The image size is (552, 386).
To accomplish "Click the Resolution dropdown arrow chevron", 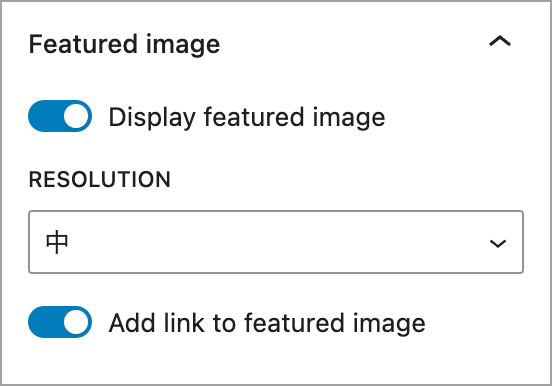I will pos(498,243).
